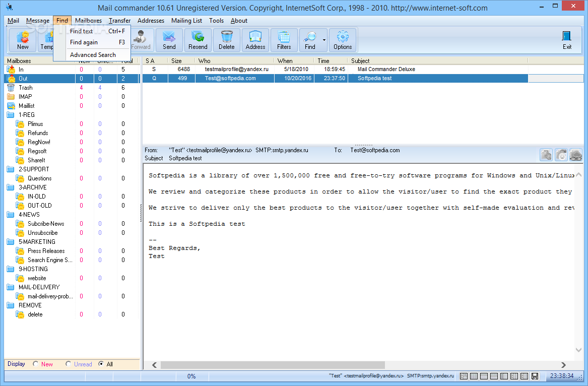Click the sixth layout icon in status bar

tap(514, 376)
